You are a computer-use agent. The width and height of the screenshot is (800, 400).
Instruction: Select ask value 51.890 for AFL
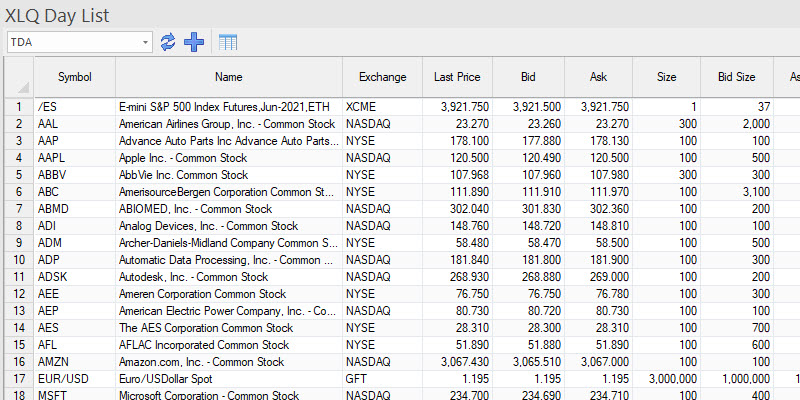[598, 345]
